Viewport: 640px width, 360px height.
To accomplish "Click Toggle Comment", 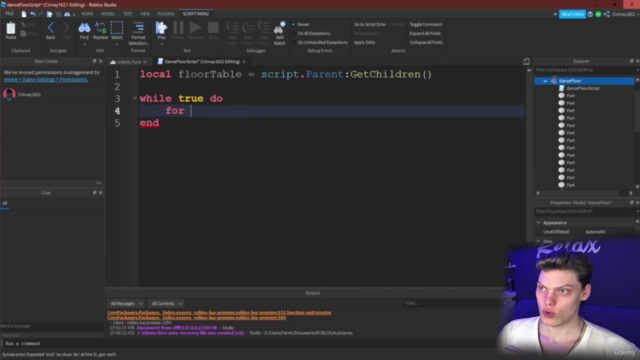I will 426,24.
